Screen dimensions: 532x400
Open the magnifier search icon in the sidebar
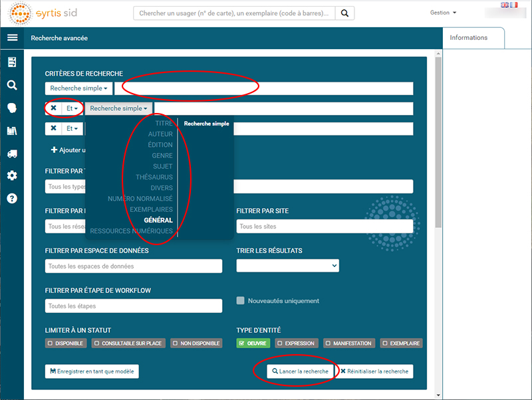point(12,85)
